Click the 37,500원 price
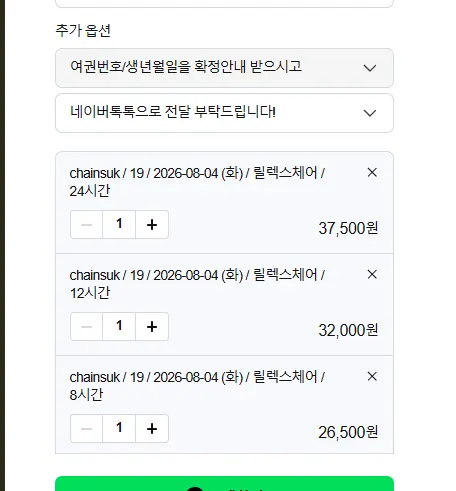Viewport: 456px width, 491px height. pos(348,228)
